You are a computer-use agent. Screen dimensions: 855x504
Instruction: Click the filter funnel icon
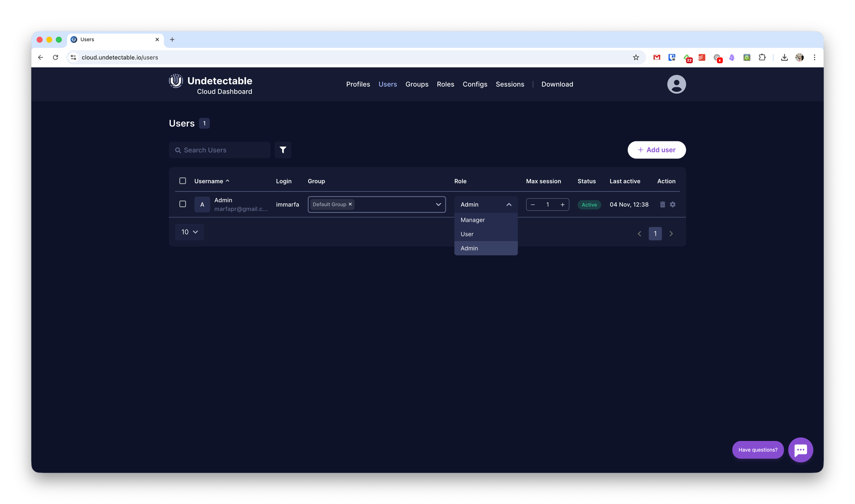pos(283,150)
